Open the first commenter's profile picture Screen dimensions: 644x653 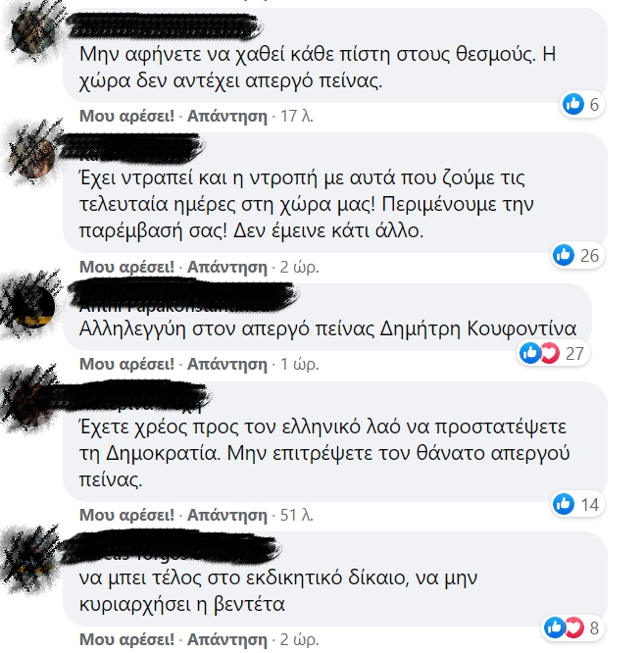[x=33, y=32]
